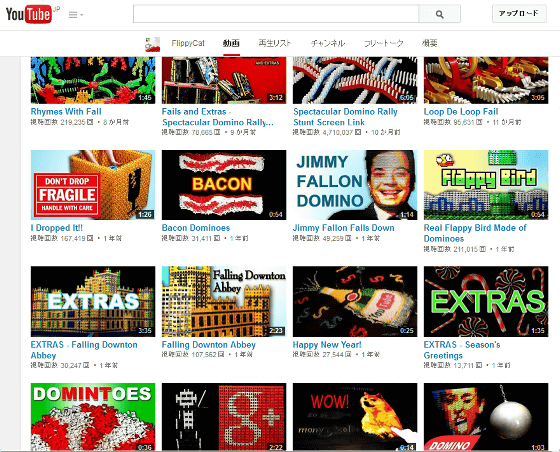Click the magnifier search button
Screen dimensions: 560x452
439,14
